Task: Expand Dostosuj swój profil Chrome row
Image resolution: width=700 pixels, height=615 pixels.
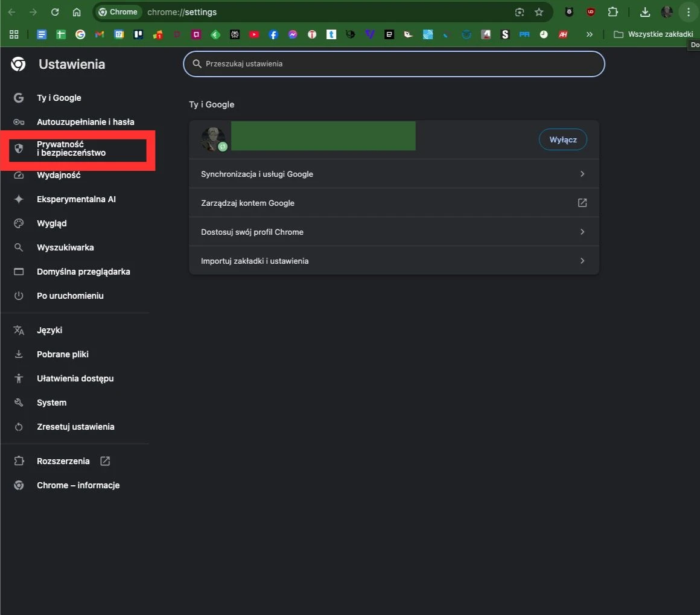Action: (393, 232)
